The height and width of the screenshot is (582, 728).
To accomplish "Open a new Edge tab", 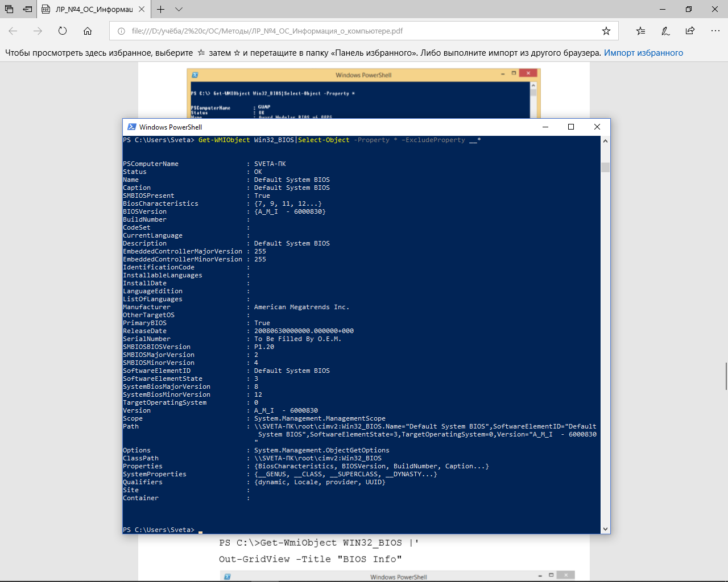I will click(x=161, y=9).
